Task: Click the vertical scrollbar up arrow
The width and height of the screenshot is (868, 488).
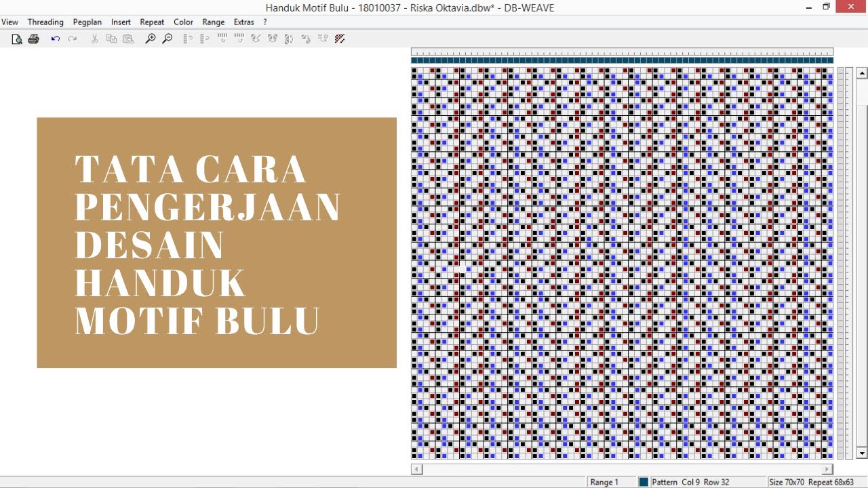Action: [x=862, y=73]
